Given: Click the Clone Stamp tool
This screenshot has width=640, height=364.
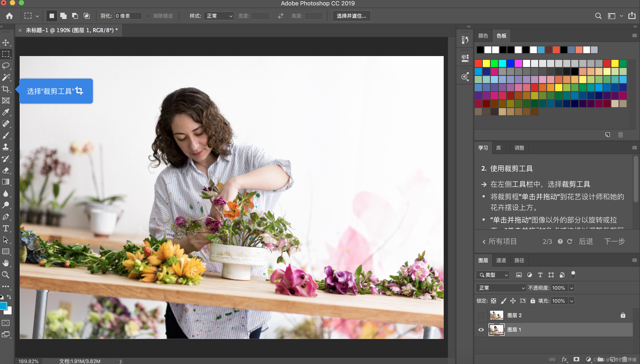Looking at the screenshot, I should tap(6, 147).
